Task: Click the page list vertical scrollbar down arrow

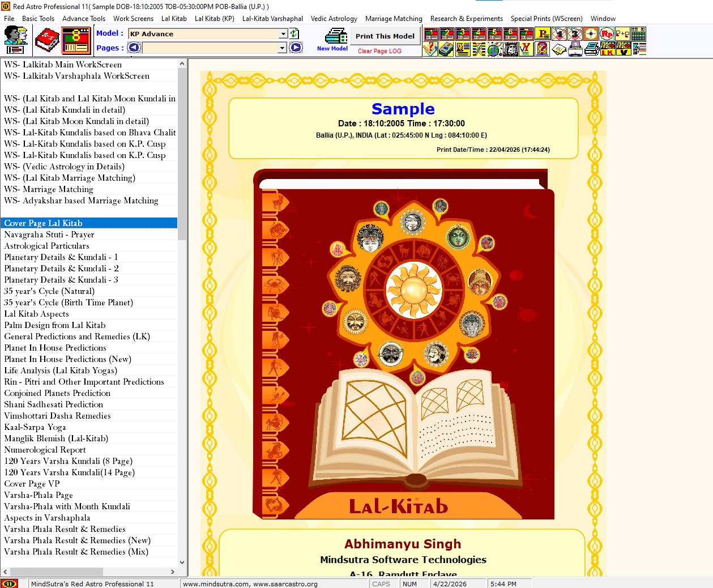Action: (182, 563)
